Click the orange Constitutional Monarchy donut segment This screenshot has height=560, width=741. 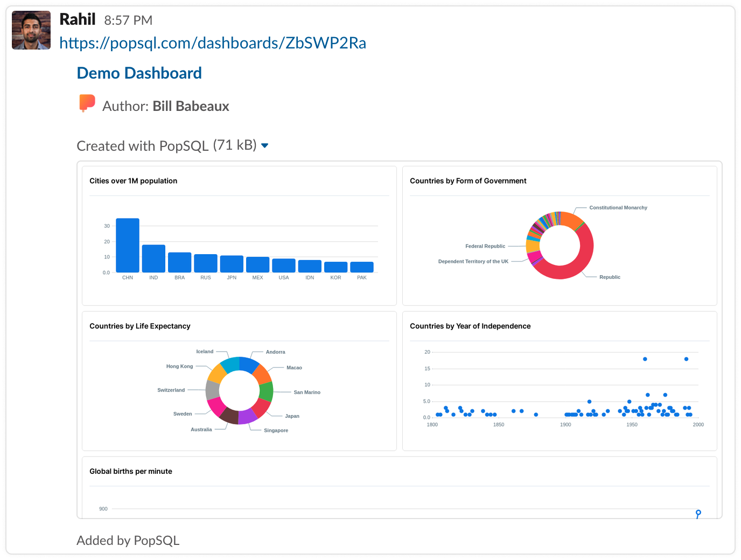tap(570, 219)
